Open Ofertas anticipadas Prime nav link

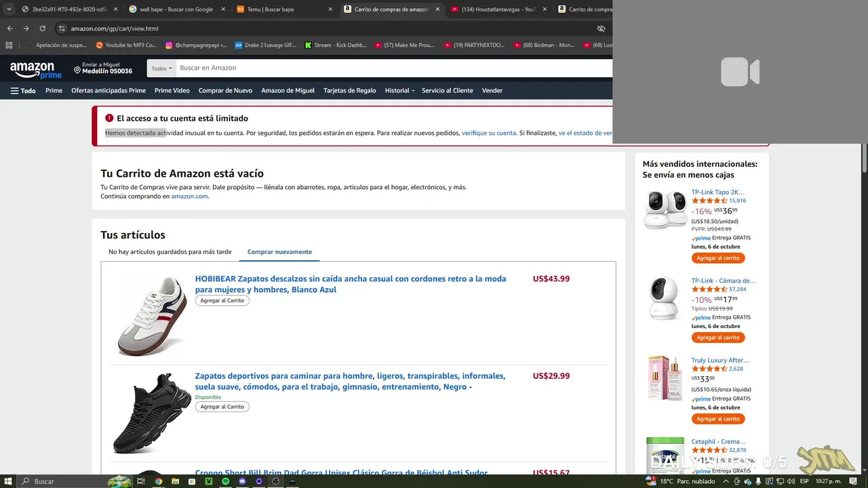click(108, 90)
